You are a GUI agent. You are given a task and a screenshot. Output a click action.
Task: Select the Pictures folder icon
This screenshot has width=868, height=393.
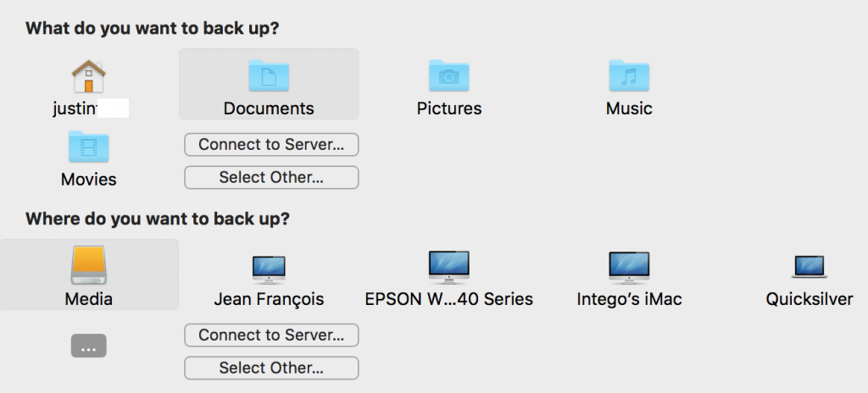coord(448,76)
